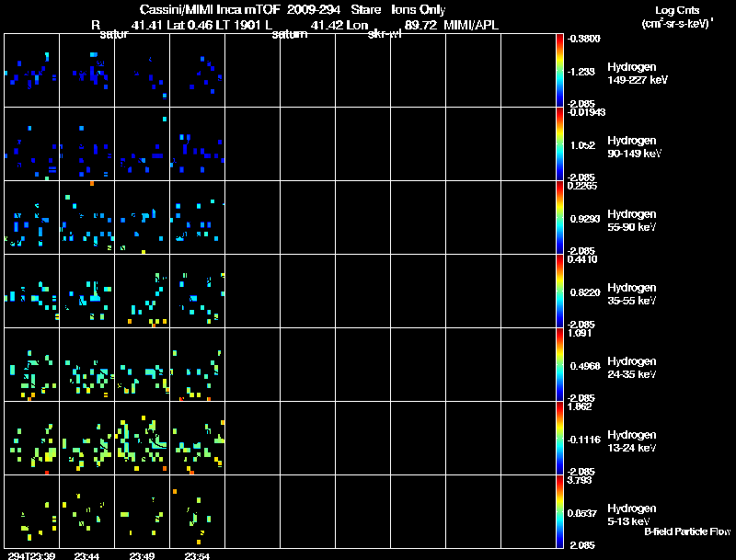Image resolution: width=736 pixels, height=560 pixels.
Task: Click the Hydrogen 35-55 keV panel at 23:54
Action: pyautogui.click(x=197, y=291)
